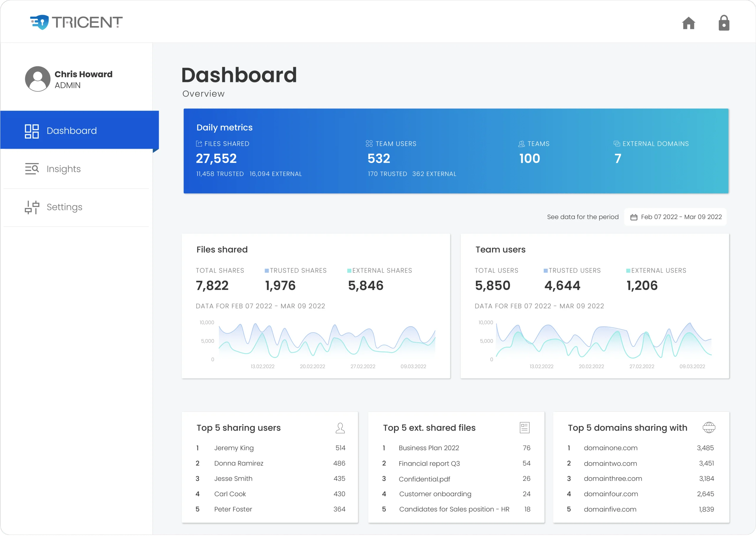Click Chris Howard's avatar picture
The width and height of the screenshot is (756, 536).
[x=38, y=79]
